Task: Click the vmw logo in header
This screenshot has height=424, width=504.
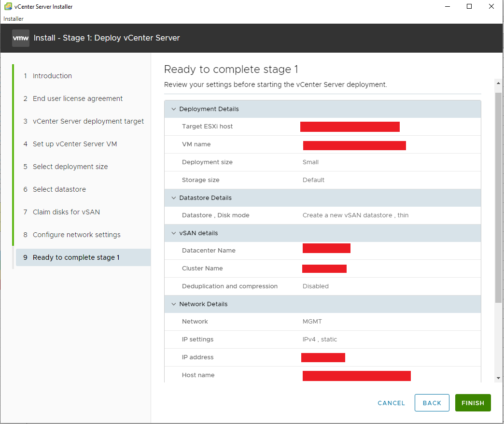Action: (x=21, y=38)
